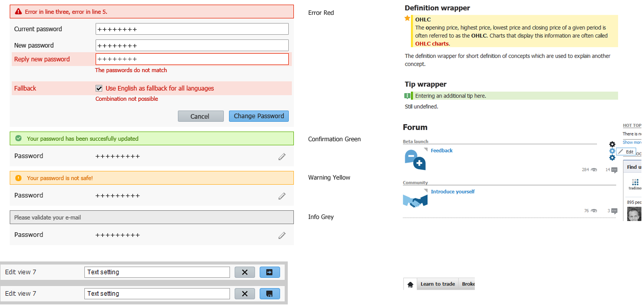644x307 pixels.
Task: Click the blue arrow submit button
Action: tap(269, 272)
